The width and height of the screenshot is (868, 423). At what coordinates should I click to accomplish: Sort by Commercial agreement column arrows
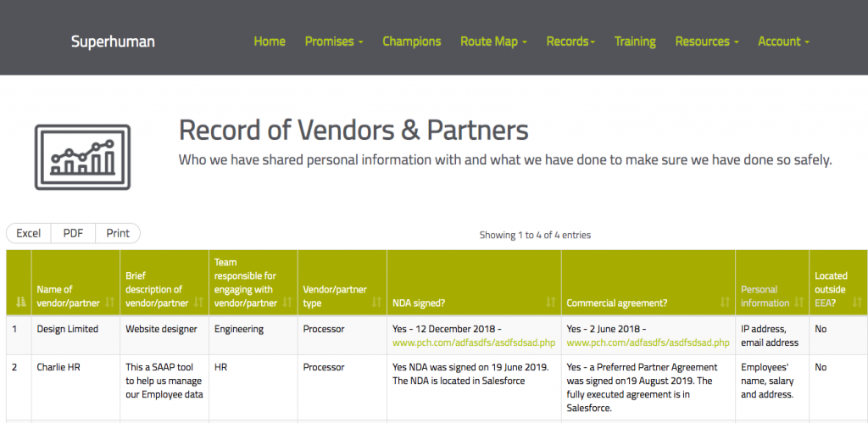pyautogui.click(x=725, y=303)
